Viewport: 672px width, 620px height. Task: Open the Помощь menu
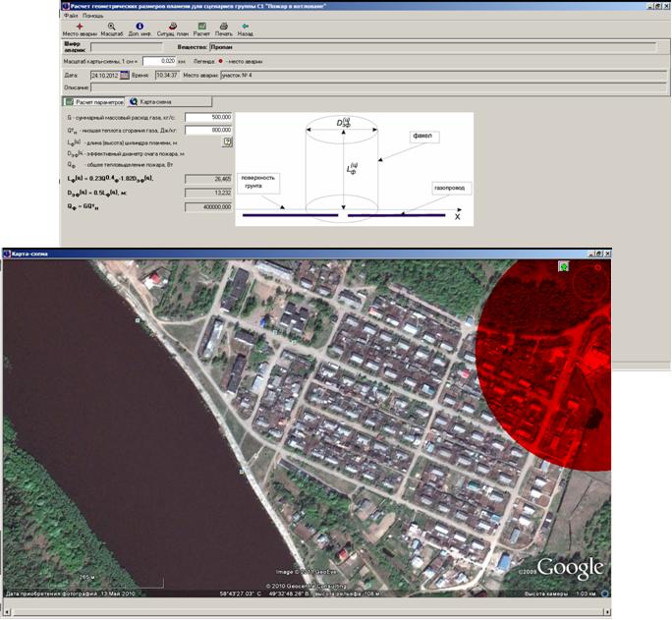92,16
